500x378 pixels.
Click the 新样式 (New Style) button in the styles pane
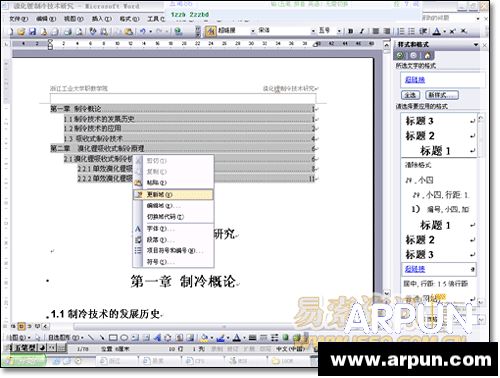click(x=442, y=95)
